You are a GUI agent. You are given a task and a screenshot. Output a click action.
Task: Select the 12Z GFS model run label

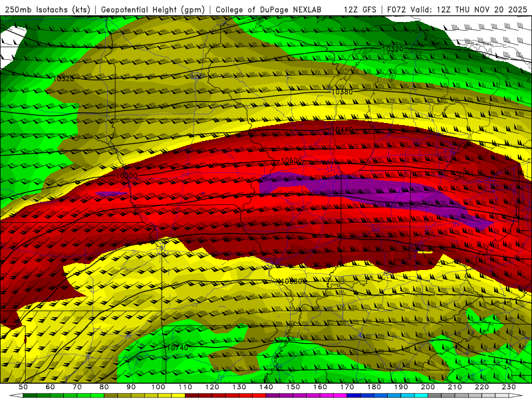tap(360, 9)
